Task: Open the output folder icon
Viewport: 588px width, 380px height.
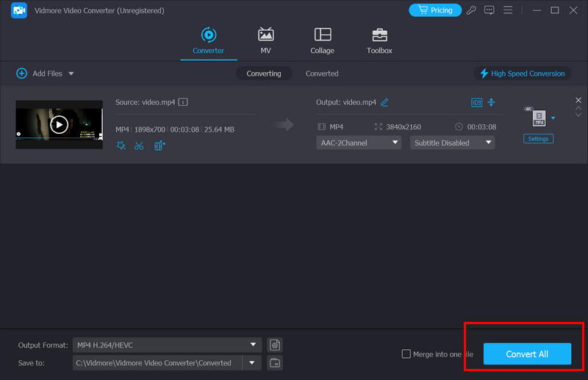Action: point(275,363)
